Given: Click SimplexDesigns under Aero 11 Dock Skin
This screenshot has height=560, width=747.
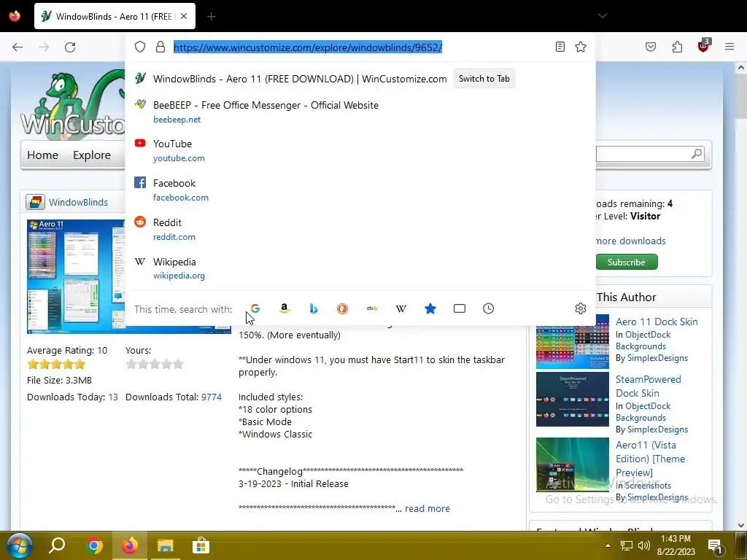Looking at the screenshot, I should point(657,357).
